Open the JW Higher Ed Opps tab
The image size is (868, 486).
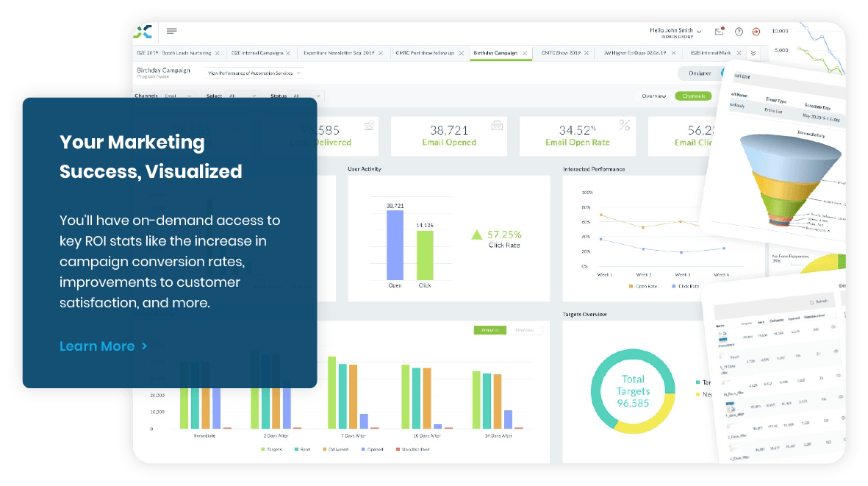(635, 53)
